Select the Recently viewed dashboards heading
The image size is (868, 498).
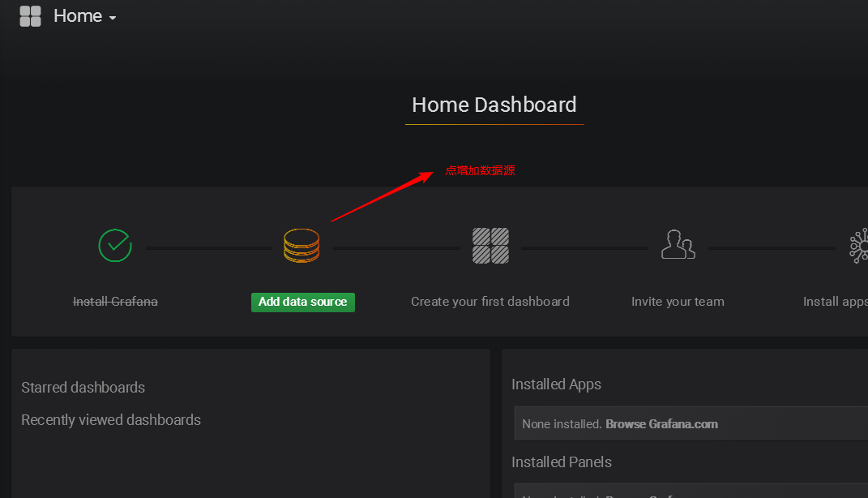tap(111, 420)
